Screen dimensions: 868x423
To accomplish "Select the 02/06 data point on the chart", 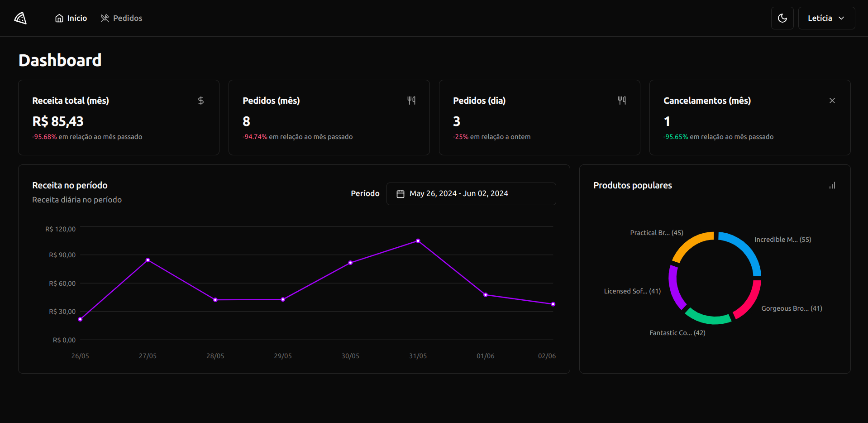I will coord(553,304).
